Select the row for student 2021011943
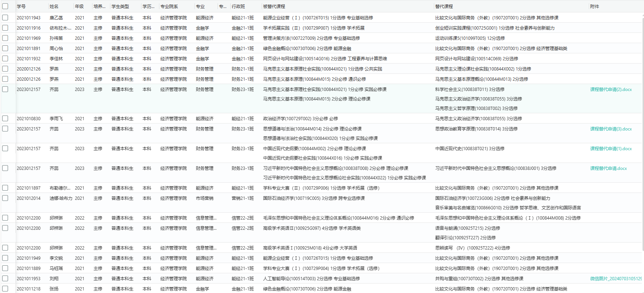Screen dimensions: 644x293 [5, 18]
